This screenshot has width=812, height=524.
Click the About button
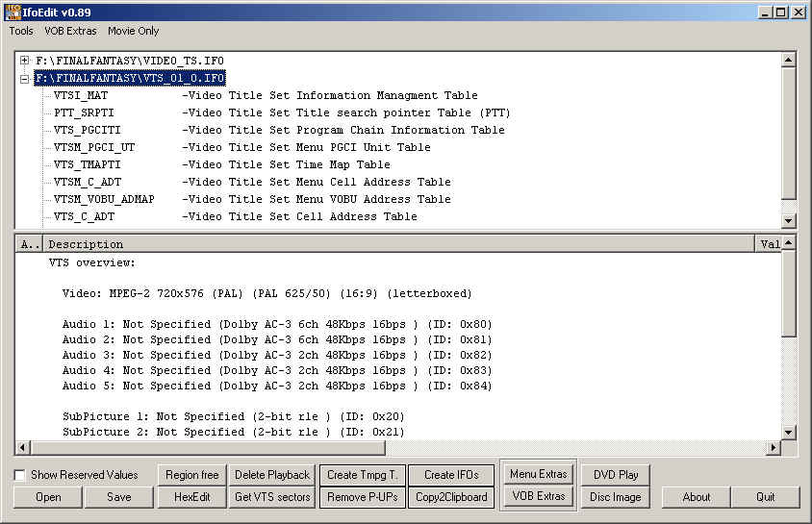696,497
